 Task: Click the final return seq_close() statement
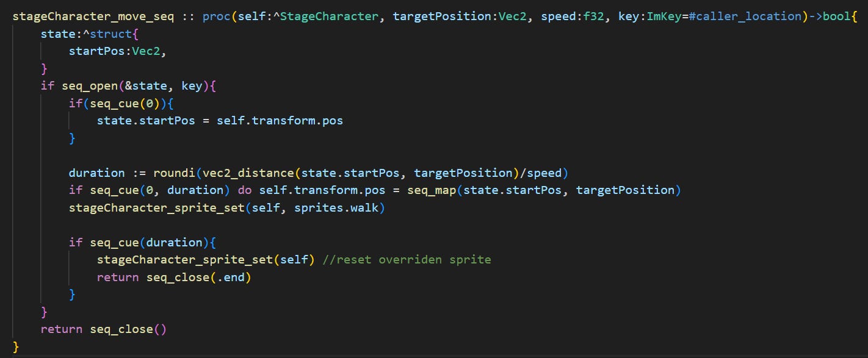103,329
